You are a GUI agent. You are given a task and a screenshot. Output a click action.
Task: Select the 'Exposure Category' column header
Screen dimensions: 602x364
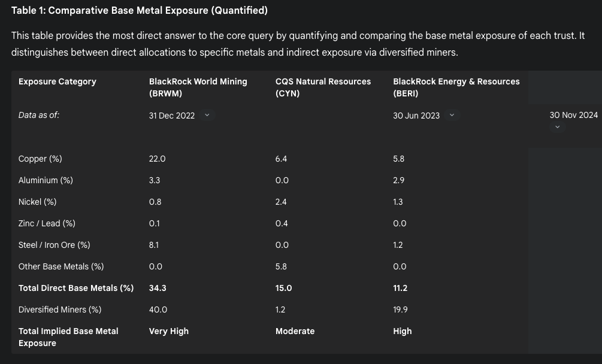tap(58, 81)
